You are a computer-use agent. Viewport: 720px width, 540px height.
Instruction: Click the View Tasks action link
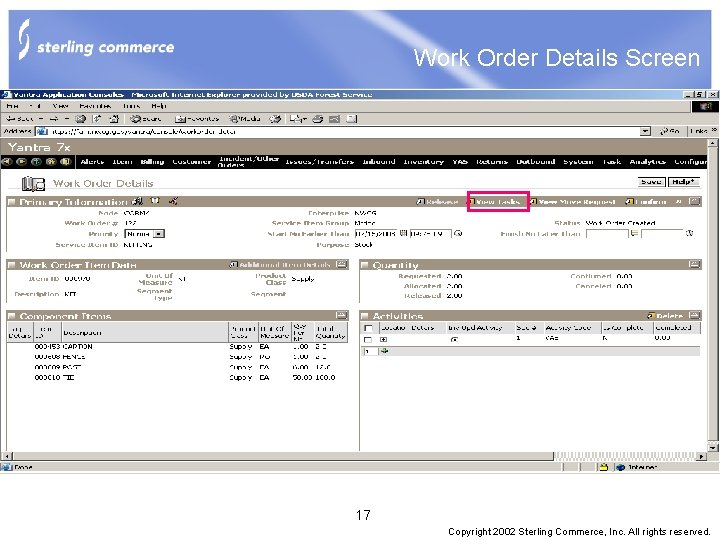[x=498, y=202]
